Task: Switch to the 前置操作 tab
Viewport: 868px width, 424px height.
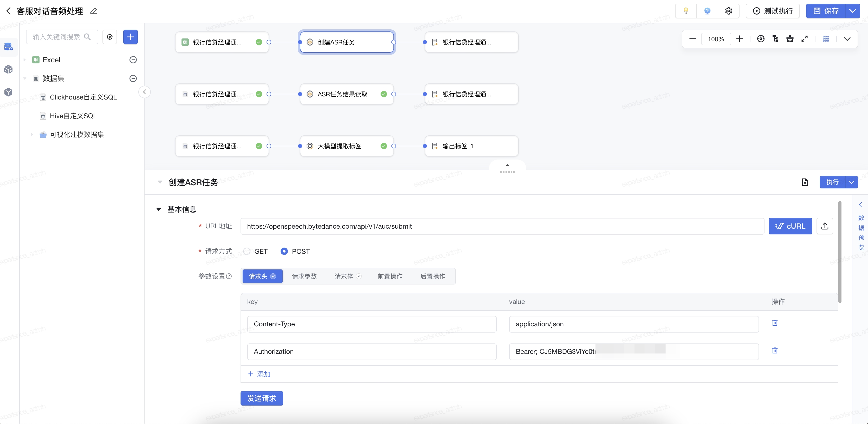Action: click(390, 276)
